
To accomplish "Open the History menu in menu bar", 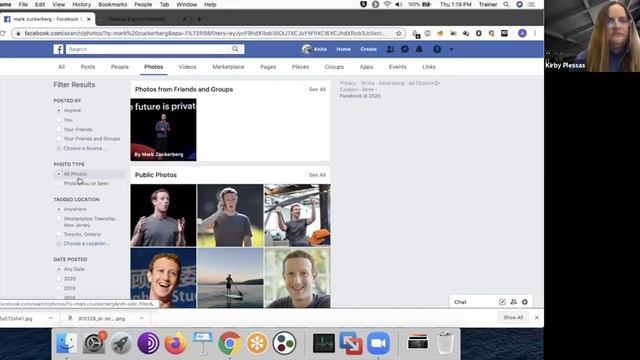I will click(81, 4).
